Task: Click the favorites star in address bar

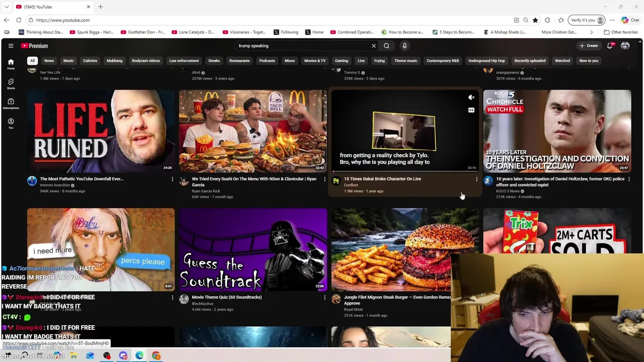Action: pos(535,20)
